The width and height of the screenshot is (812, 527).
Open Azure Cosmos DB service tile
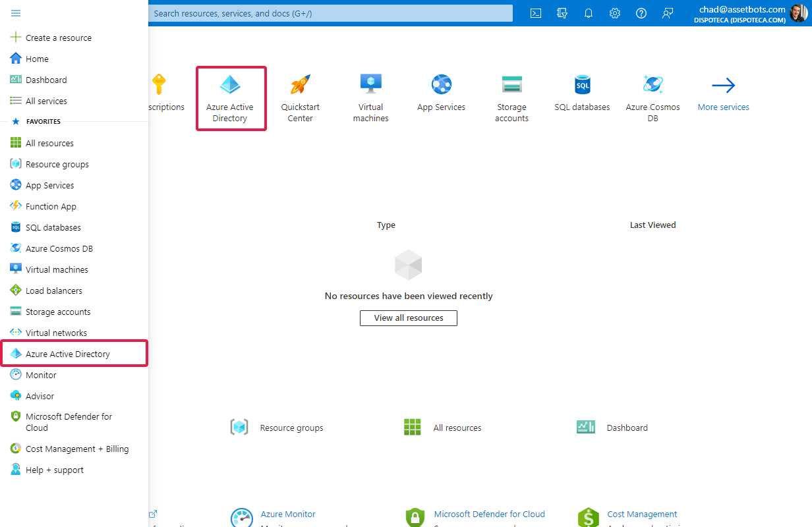pyautogui.click(x=652, y=98)
